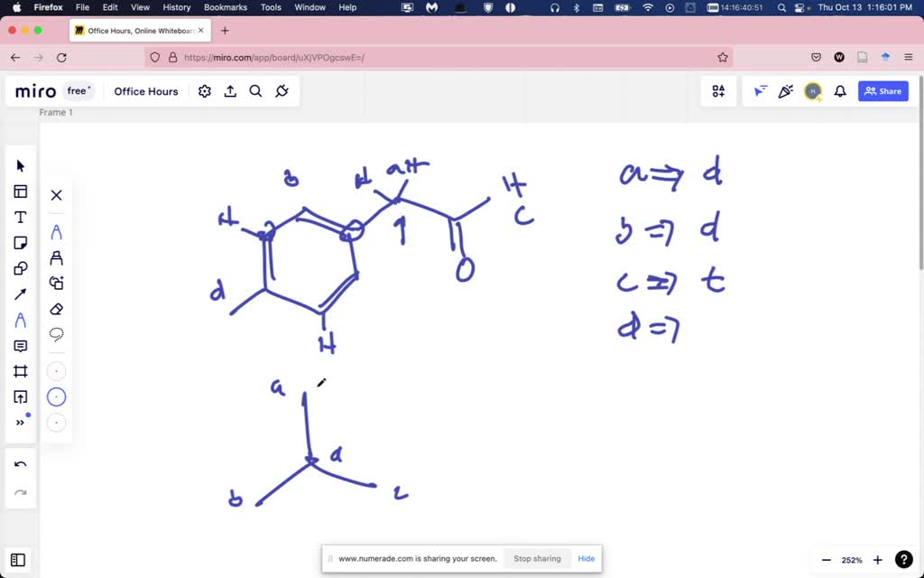The width and height of the screenshot is (924, 578).
Task: Open the Firefox application menu
Action: pyautogui.click(x=46, y=7)
